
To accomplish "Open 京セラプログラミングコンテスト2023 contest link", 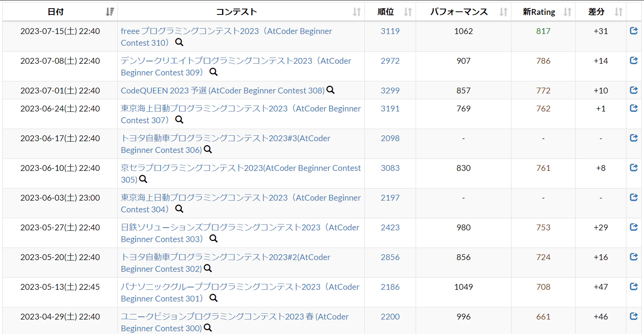I will pos(241,174).
